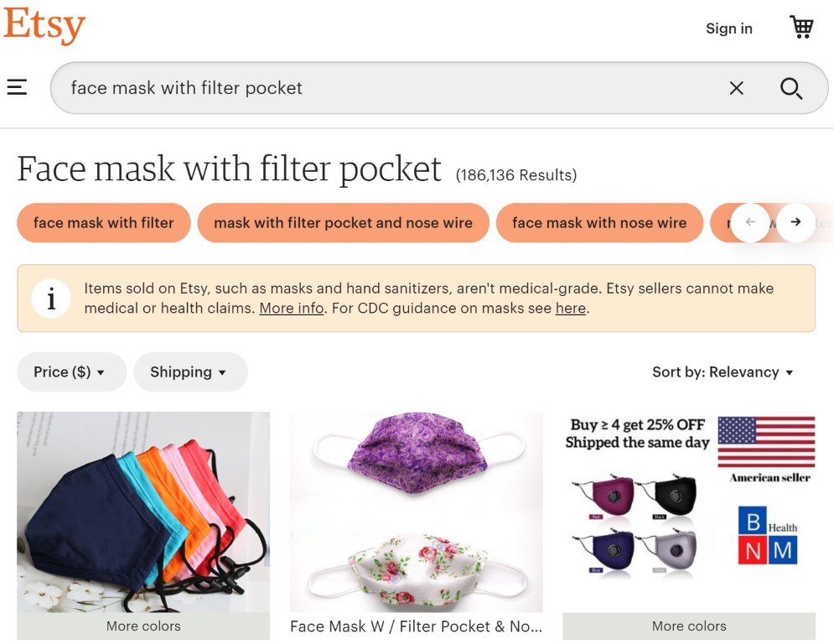Submit search with magnifying glass icon
The image size is (834, 644).
pos(790,88)
